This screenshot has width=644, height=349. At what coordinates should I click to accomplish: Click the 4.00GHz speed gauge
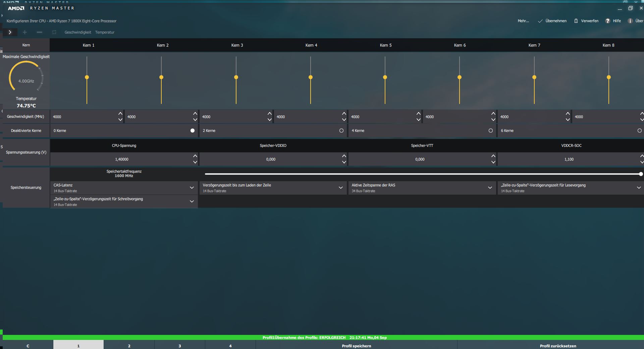(26, 77)
